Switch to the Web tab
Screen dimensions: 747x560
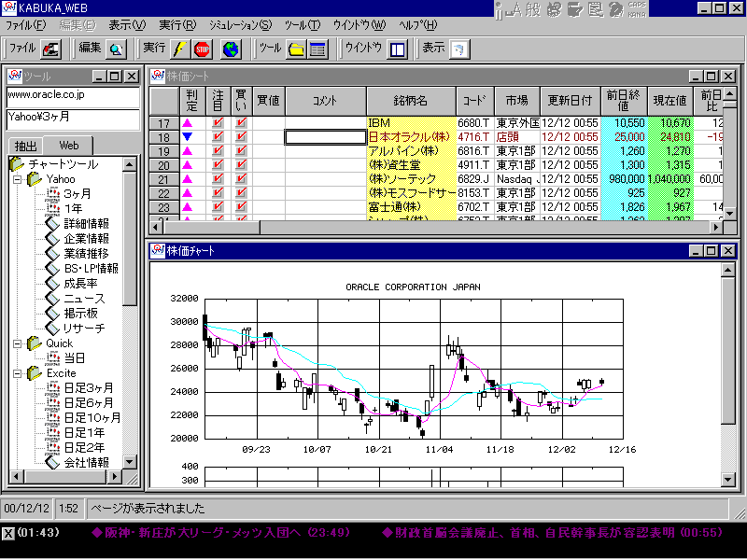point(68,146)
